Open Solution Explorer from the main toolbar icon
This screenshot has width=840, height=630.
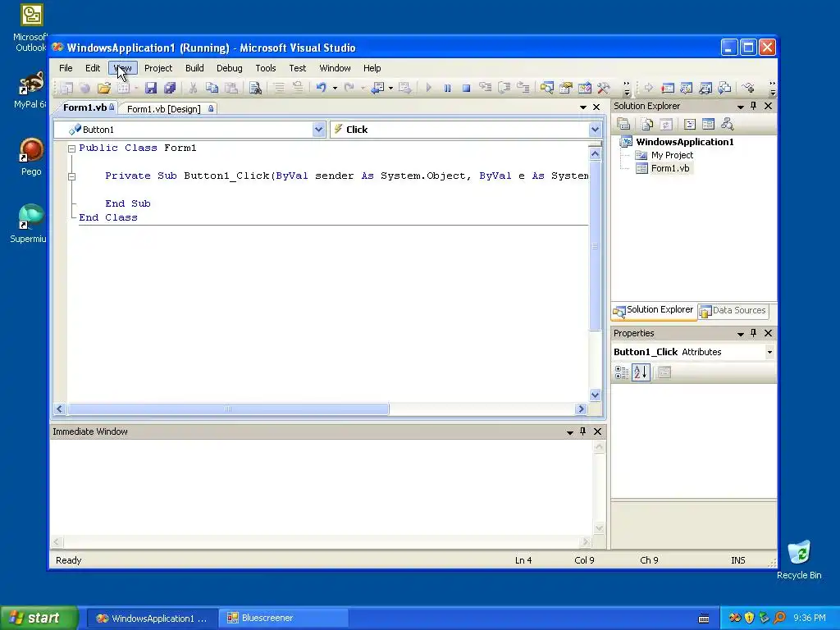[x=547, y=87]
